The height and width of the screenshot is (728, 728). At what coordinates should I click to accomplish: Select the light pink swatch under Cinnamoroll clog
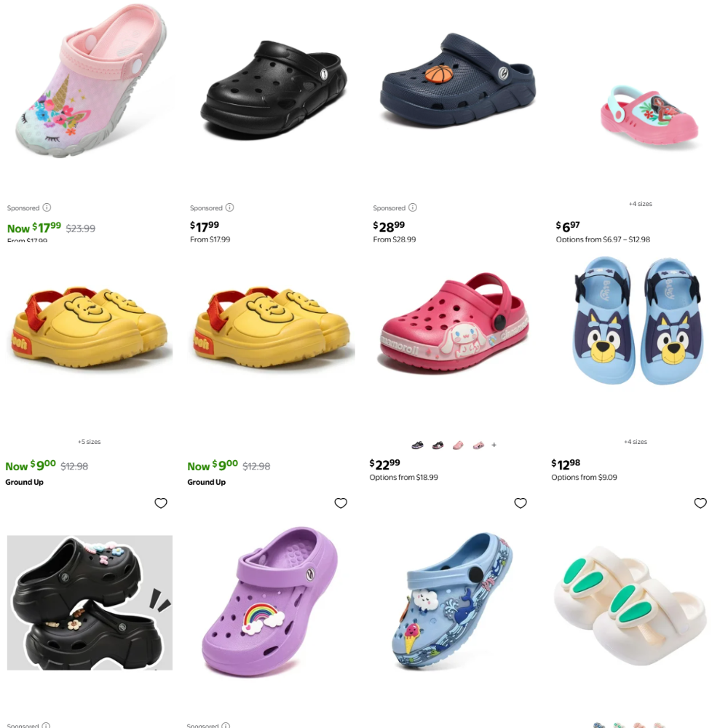(x=458, y=446)
